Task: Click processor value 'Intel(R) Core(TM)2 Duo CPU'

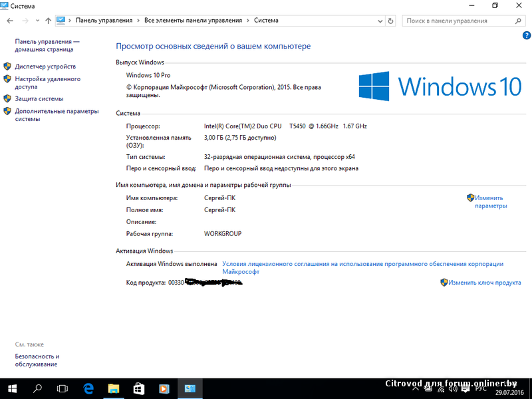Action: [x=243, y=126]
